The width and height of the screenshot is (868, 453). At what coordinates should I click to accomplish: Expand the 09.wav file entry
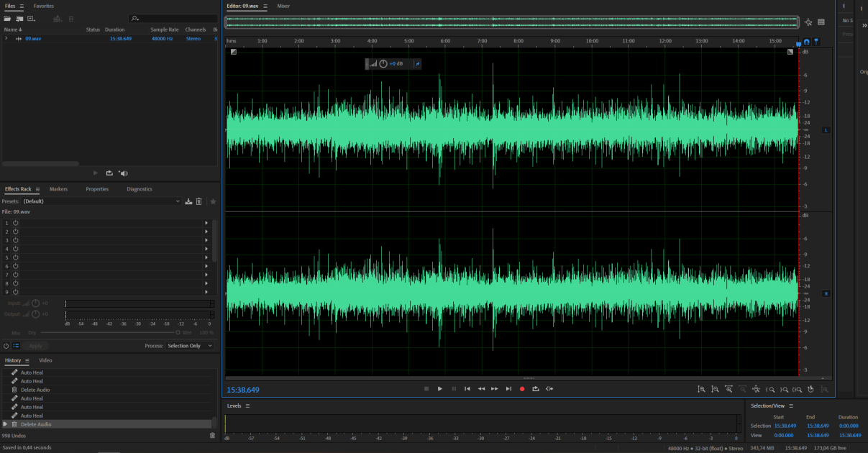(x=6, y=38)
